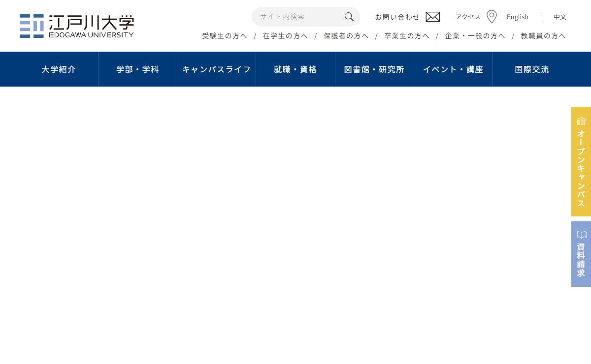Click the building icon on the open campus tab
This screenshot has width=591, height=364.
pos(582,121)
